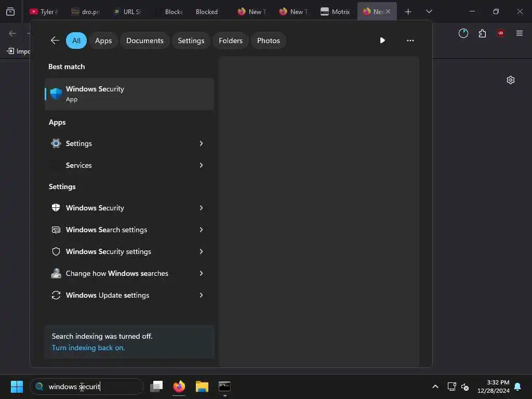
Task: Switch to the URL browser tab
Action: (x=127, y=11)
